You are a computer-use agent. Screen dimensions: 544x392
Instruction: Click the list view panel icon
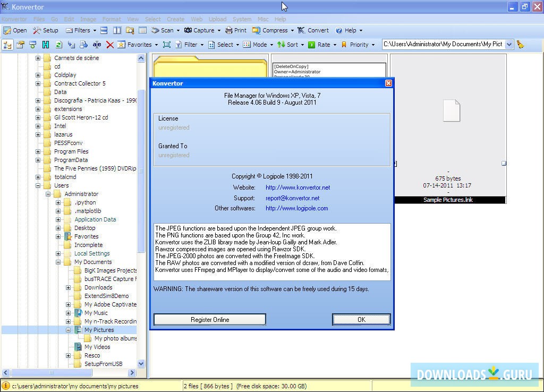click(x=142, y=30)
